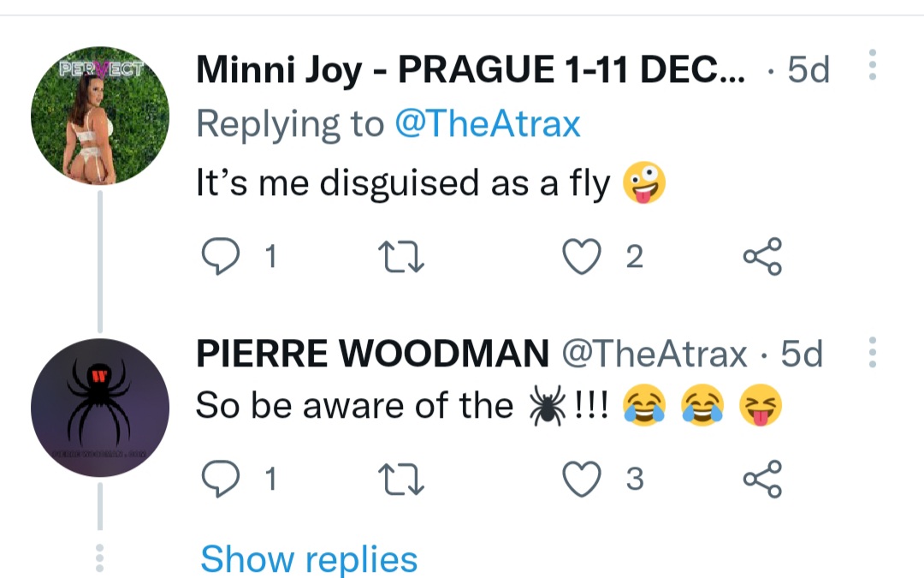Open more options for Minni Joy's tweet
Image resolution: width=924 pixels, height=578 pixels.
point(872,66)
